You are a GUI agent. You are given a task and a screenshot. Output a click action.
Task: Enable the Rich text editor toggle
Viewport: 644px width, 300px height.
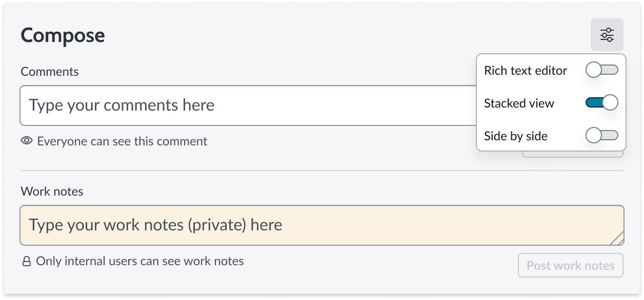point(601,70)
